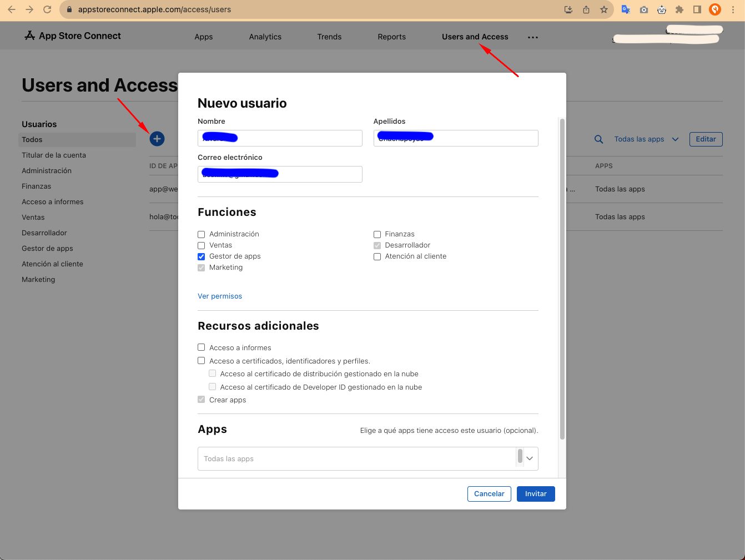Click the share page icon in address bar
Viewport: 745px width, 560px height.
586,9
